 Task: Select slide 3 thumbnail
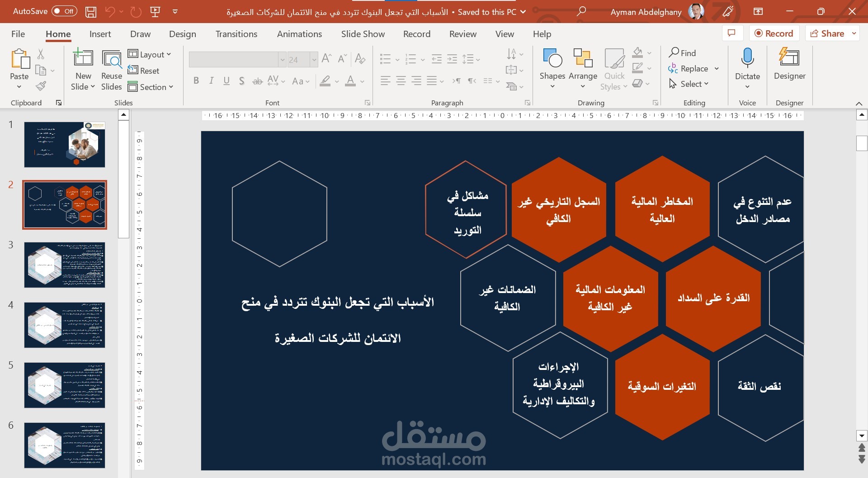(x=65, y=265)
